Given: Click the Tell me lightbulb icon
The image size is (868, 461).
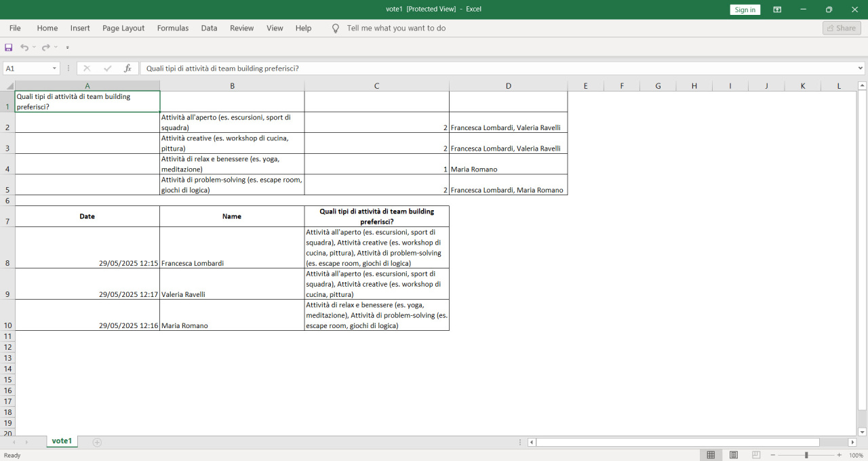Looking at the screenshot, I should (x=335, y=28).
